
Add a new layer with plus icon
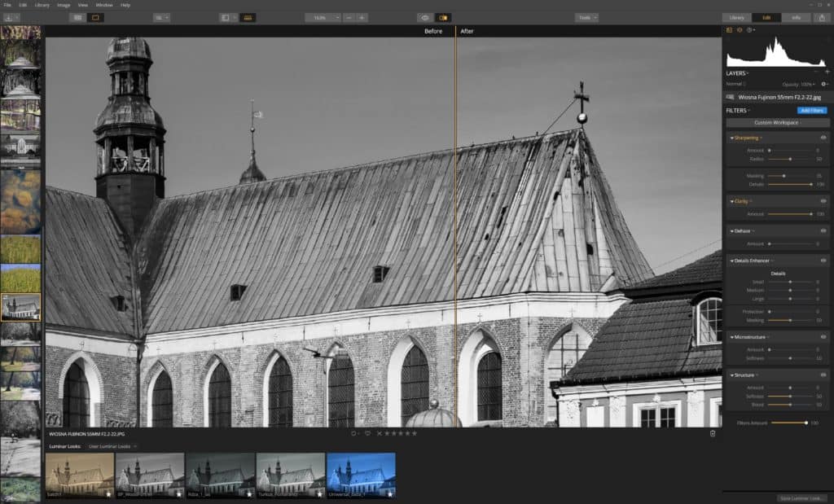coord(827,72)
